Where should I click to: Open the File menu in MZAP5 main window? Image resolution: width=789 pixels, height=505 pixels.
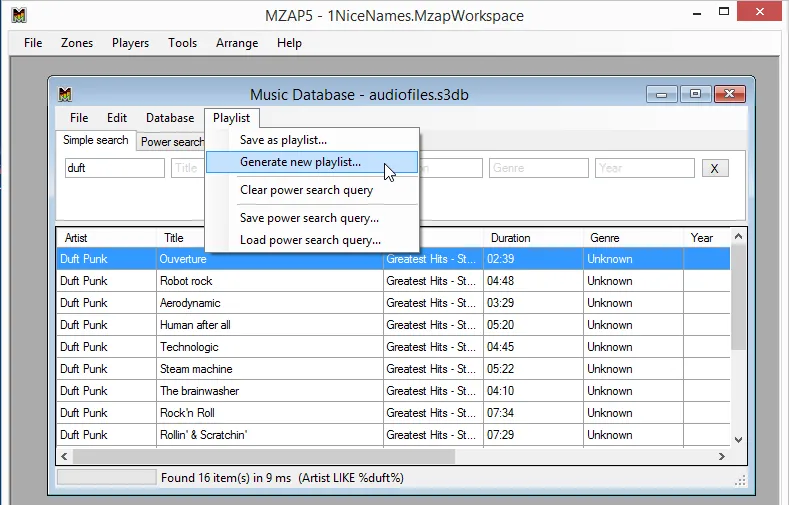coord(33,43)
